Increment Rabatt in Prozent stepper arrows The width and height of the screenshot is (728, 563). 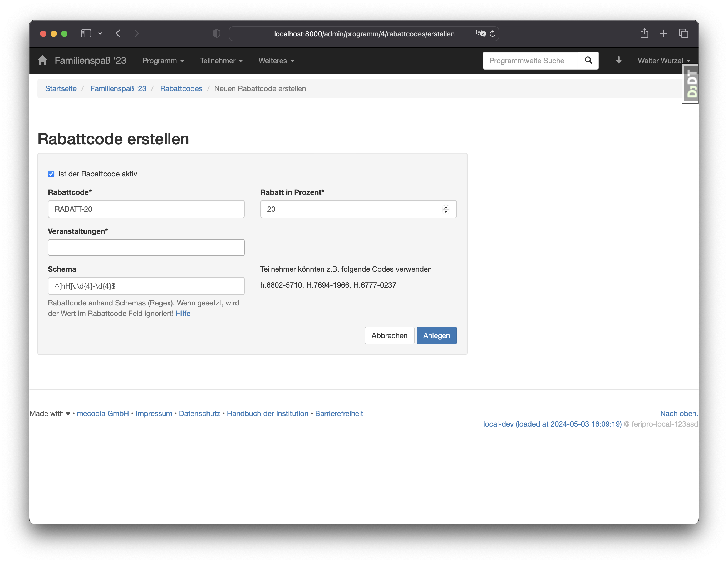(x=446, y=207)
